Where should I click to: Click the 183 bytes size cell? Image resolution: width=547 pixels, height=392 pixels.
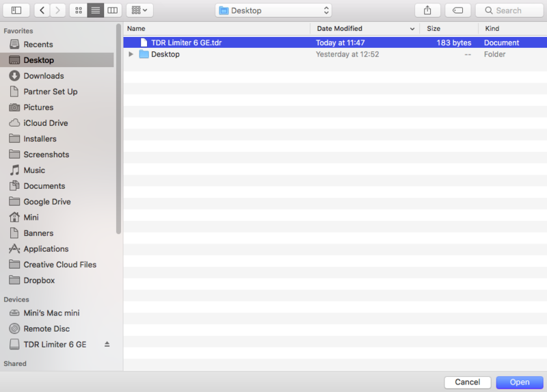[454, 42]
